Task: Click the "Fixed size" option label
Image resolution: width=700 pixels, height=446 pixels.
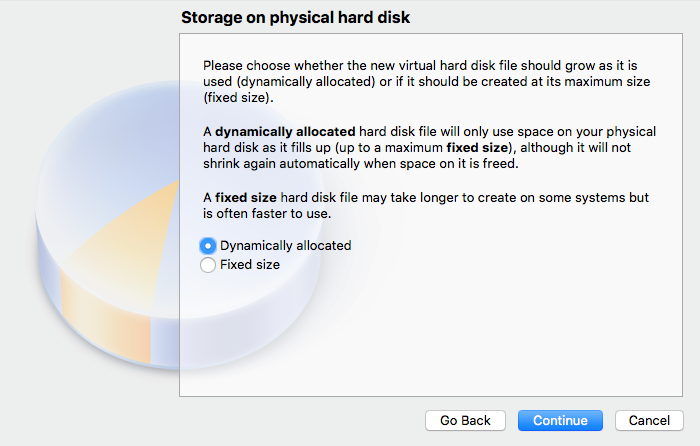Action: pyautogui.click(x=250, y=265)
